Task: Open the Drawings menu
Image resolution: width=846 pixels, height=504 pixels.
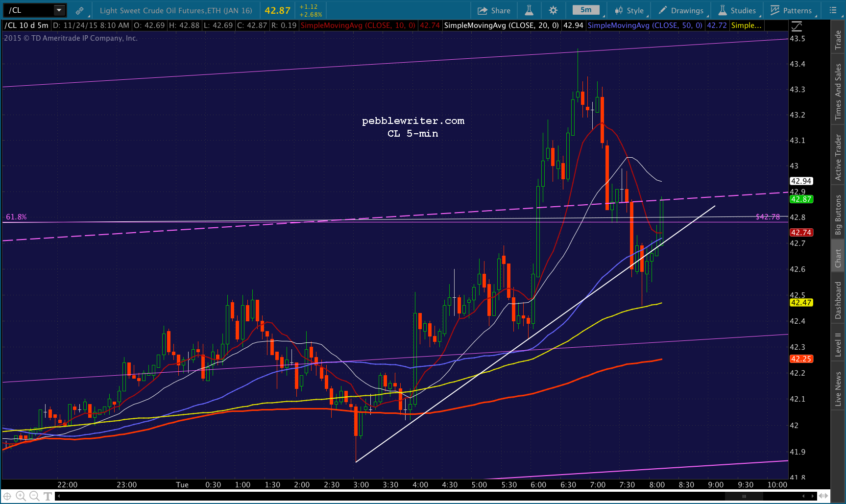Action: click(x=681, y=10)
